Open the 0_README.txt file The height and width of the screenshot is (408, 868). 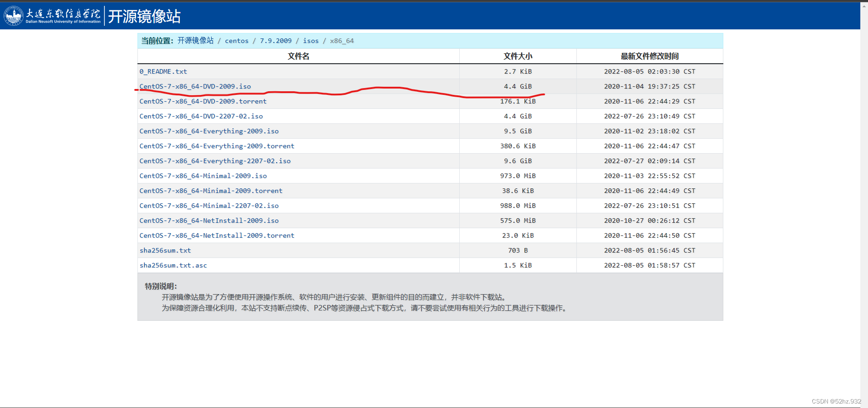163,71
